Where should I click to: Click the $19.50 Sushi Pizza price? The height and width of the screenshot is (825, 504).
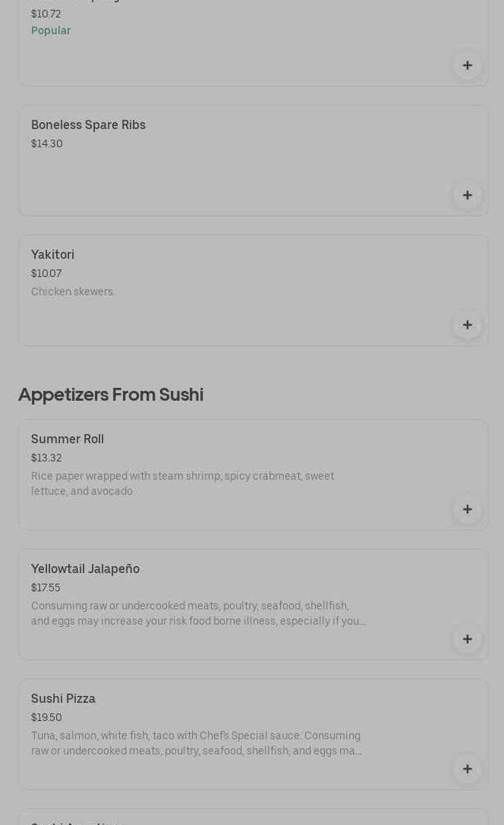click(x=46, y=717)
